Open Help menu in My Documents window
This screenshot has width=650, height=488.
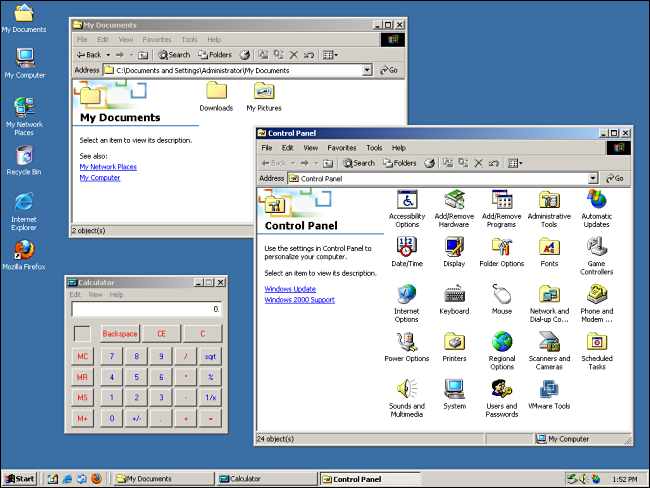tap(214, 40)
